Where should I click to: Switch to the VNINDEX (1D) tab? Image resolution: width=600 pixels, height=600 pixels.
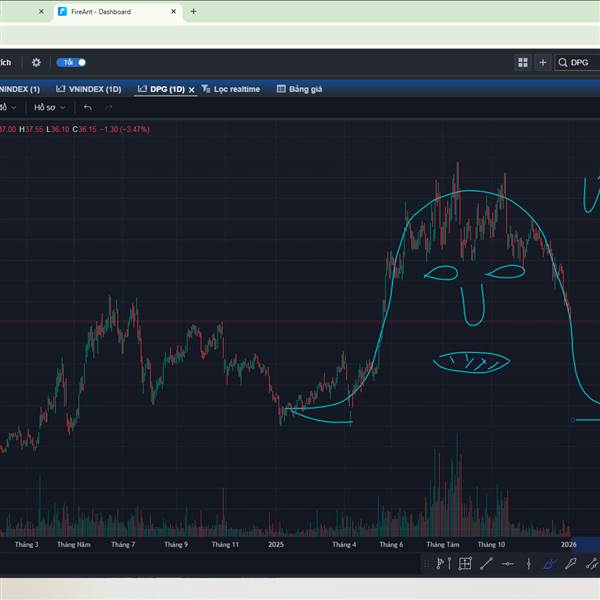(x=89, y=89)
